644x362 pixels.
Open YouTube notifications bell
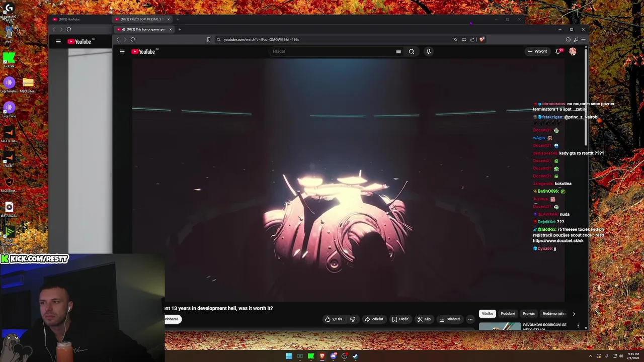click(x=558, y=51)
